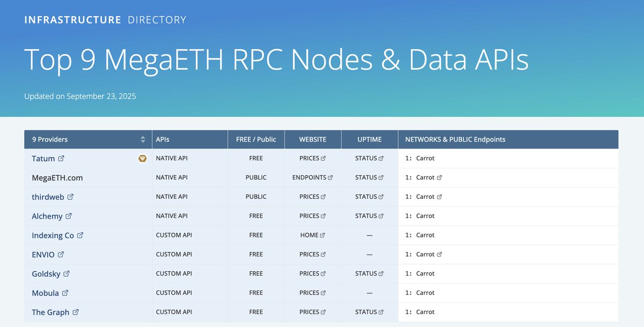Image resolution: width=644 pixels, height=327 pixels.
Task: Click external-link icon beside ENVIO name
Action: tap(61, 255)
